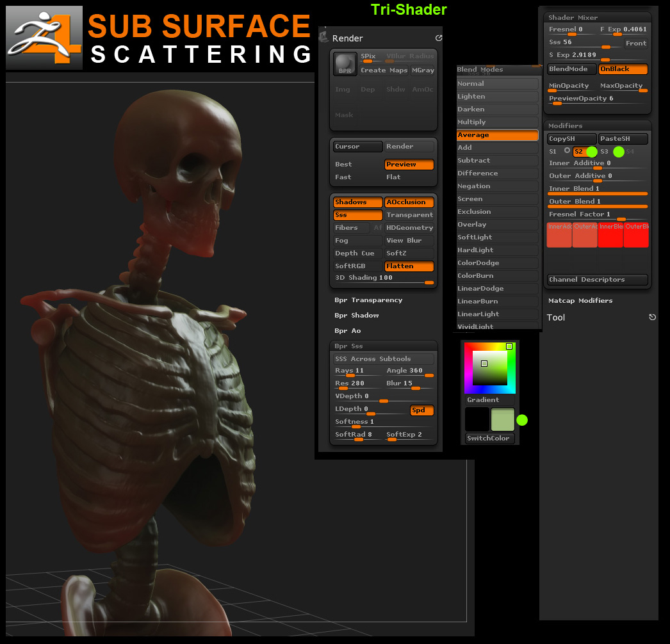Enable Fibers render option
This screenshot has height=644, width=670.
(352, 228)
